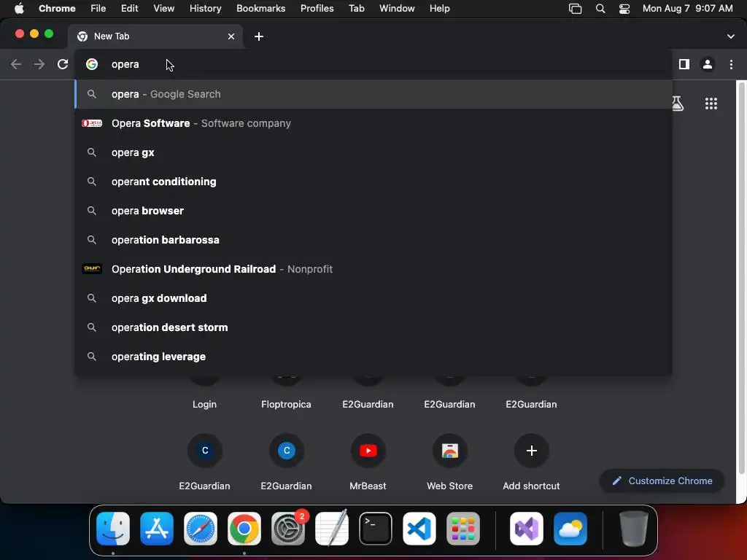The height and width of the screenshot is (560, 747).
Task: Open Visual Studio Code from dock
Action: click(x=419, y=529)
